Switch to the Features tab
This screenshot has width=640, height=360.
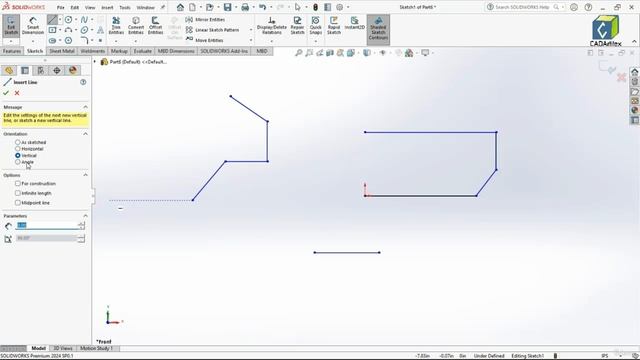click(x=12, y=51)
